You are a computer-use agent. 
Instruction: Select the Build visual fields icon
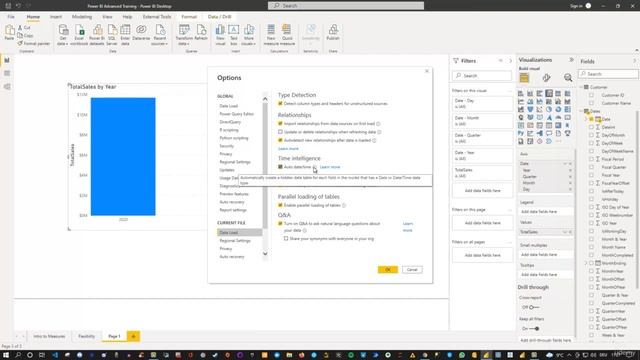pos(524,78)
